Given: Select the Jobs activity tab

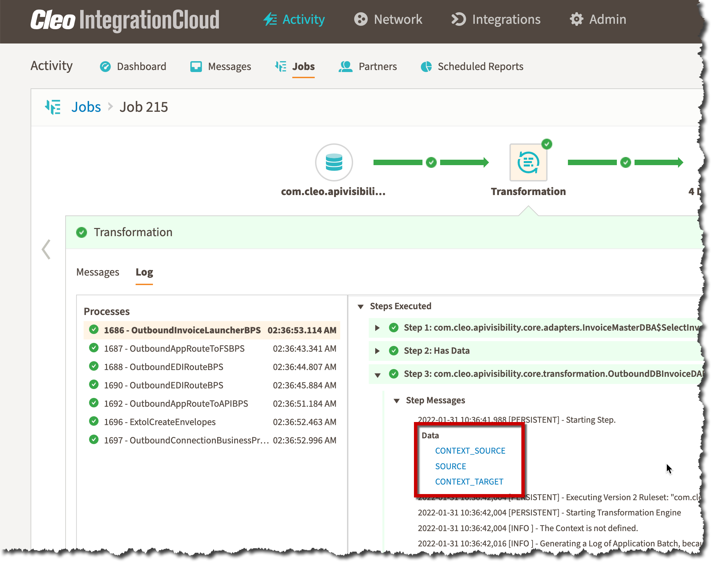Looking at the screenshot, I should (295, 67).
